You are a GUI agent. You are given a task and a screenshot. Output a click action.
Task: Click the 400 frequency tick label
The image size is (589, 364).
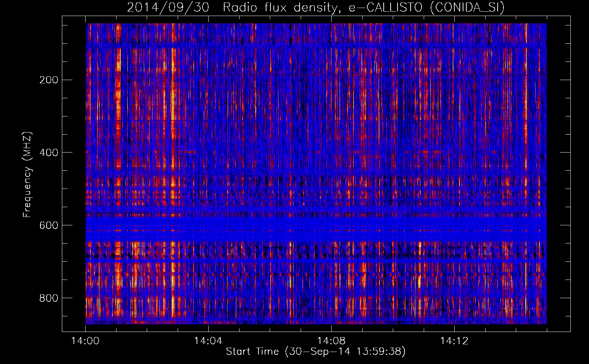[x=49, y=153]
